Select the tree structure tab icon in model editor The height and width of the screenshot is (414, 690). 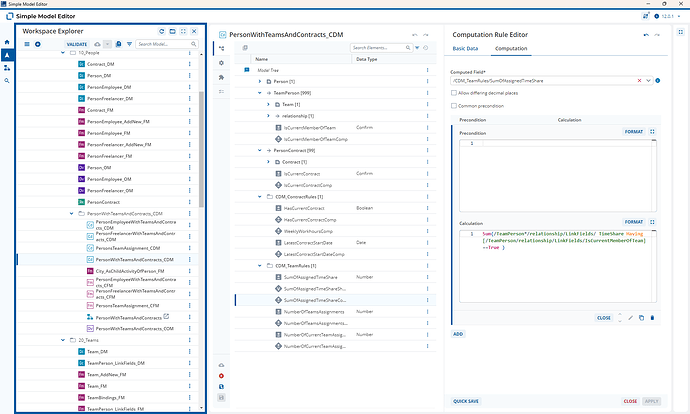pyautogui.click(x=221, y=48)
